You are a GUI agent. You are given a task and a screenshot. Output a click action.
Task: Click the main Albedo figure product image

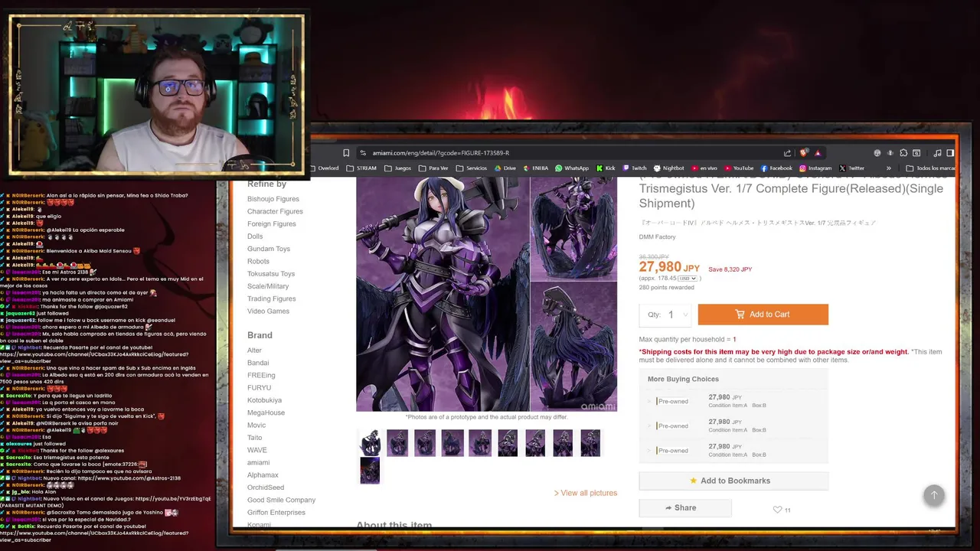click(x=486, y=295)
